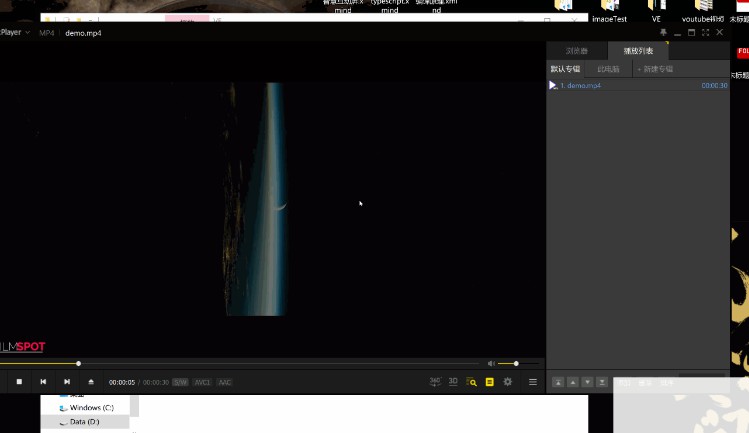
Task: Switch to the 浏览器 tab
Action: [x=577, y=50]
